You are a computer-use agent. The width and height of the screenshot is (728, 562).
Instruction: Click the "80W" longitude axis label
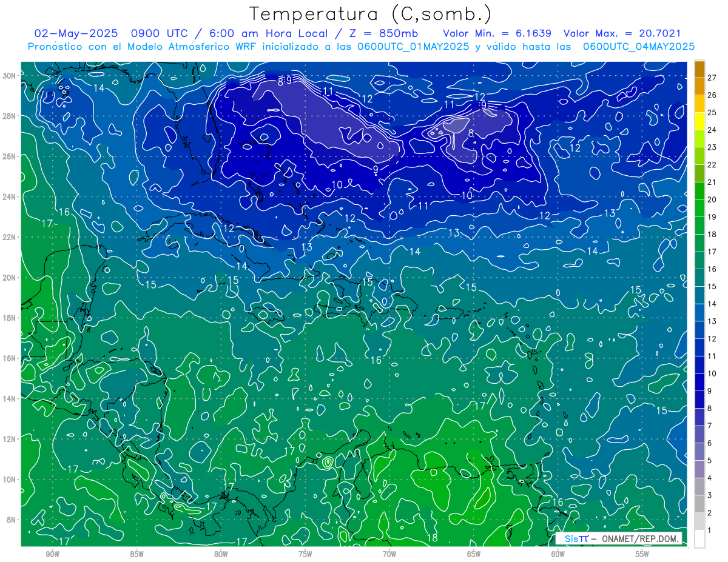(221, 554)
